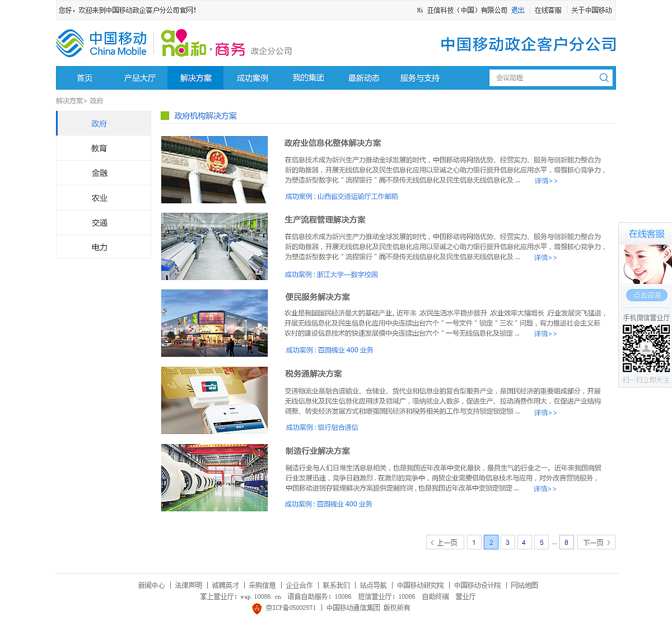Click the 在线客服 side panel header
Image resolution: width=672 pixels, height=644 pixels.
[646, 234]
